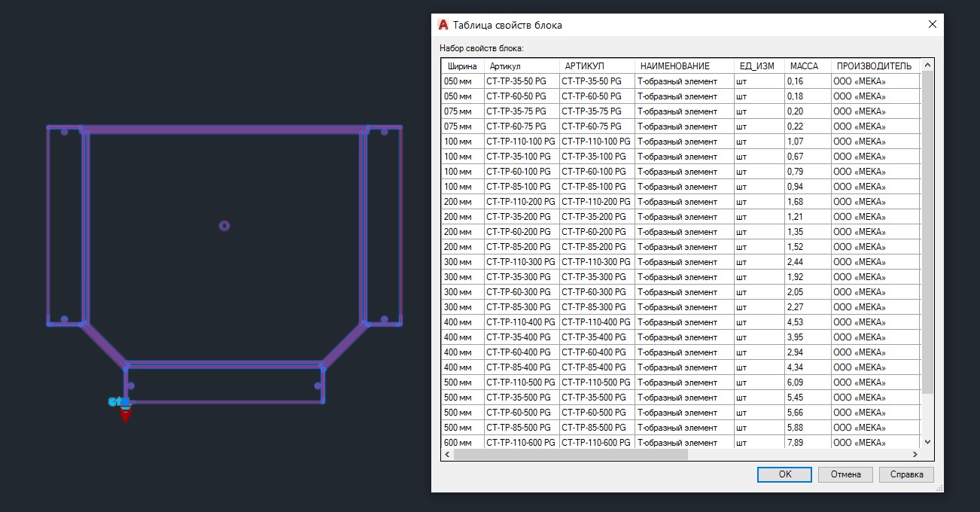Select cell CT-TP-110-500 PG in Артикул column
The image size is (980, 512).
pyautogui.click(x=522, y=382)
